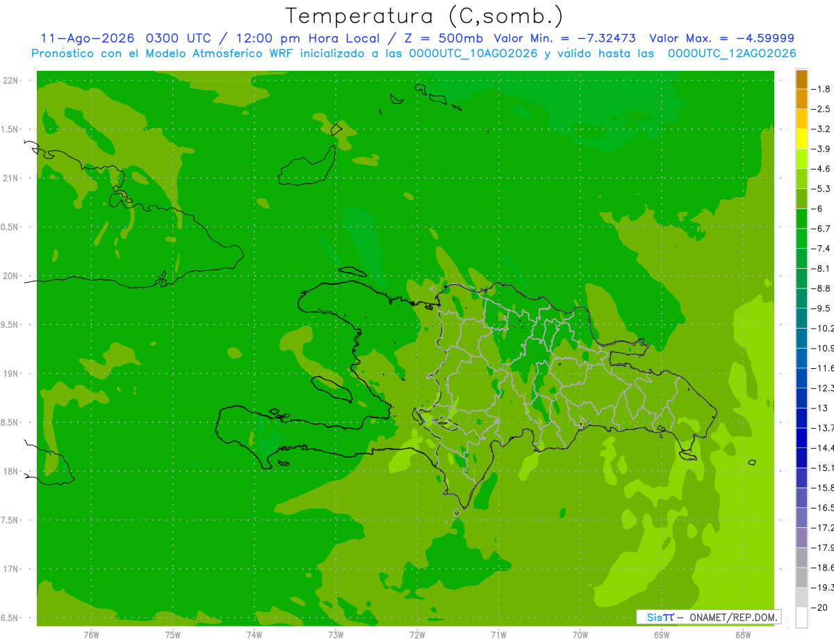The width and height of the screenshot is (834, 644).
Task: Pick the purple swatch between -17.2 and -17.9
Action: point(801,538)
